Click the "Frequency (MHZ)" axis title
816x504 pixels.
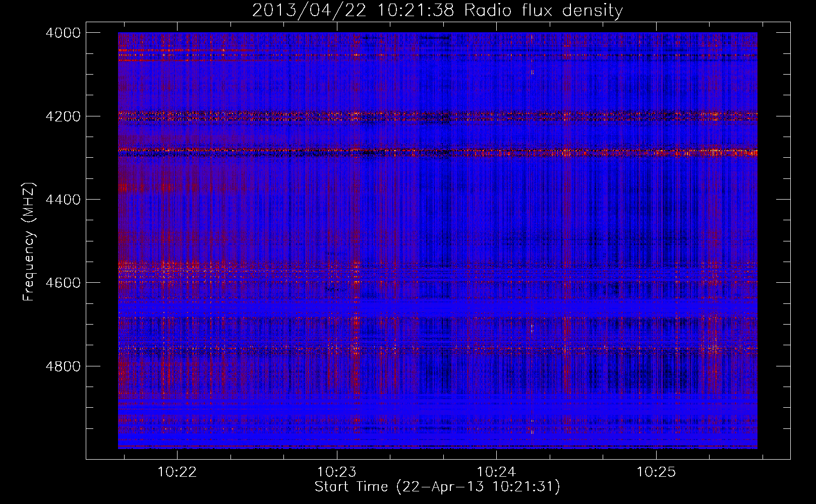29,242
